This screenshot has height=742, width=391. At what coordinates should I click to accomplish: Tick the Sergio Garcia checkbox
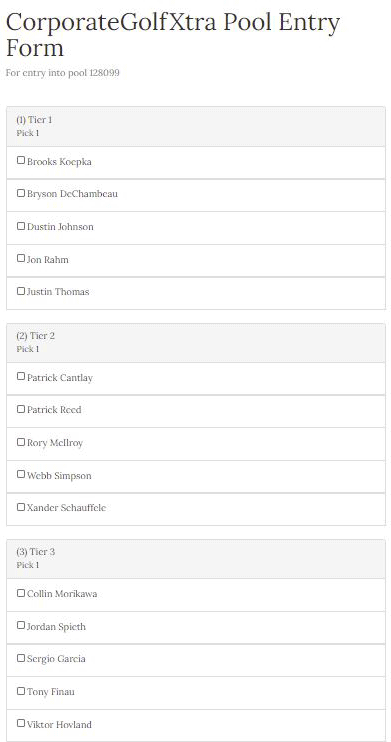pos(21,658)
